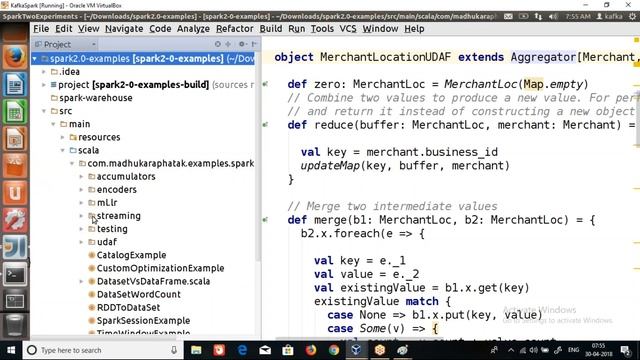This screenshot has height=360, width=640.
Task: Open Windows action center notifications
Action: tap(625, 350)
